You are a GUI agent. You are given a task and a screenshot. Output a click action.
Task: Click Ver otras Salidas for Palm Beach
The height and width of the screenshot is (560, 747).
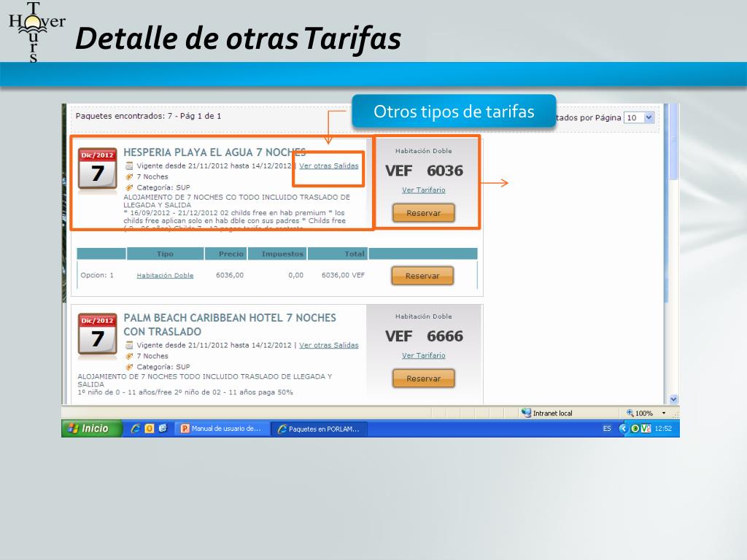pyautogui.click(x=329, y=345)
